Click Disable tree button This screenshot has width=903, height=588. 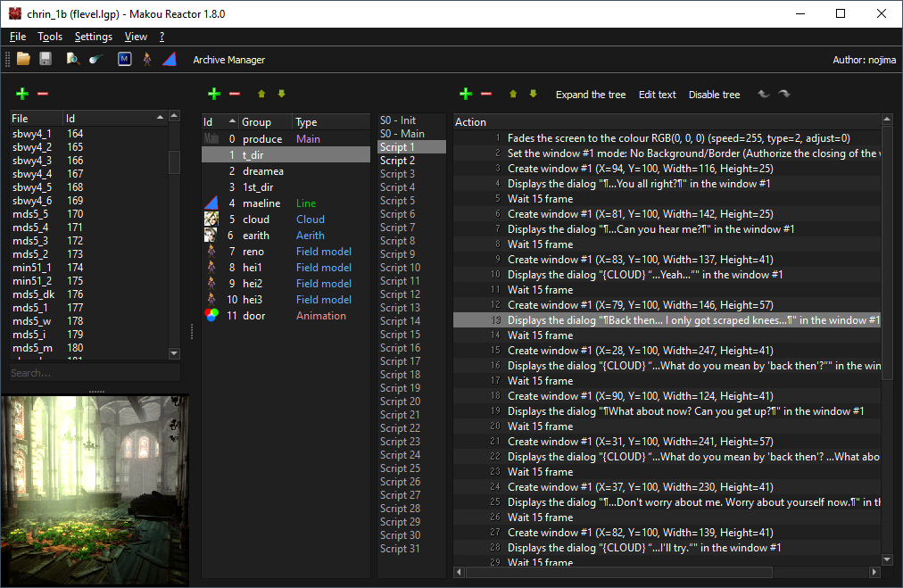(x=714, y=95)
